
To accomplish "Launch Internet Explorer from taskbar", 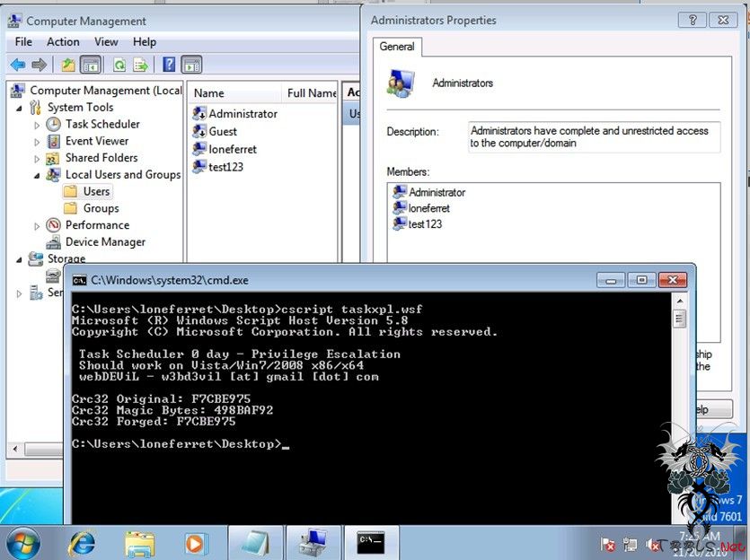I will (x=82, y=543).
